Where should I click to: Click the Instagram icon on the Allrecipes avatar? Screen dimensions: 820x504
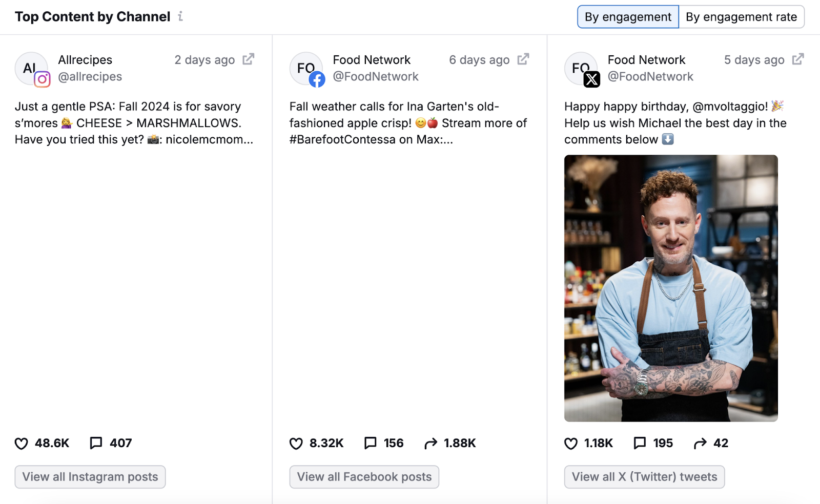pos(43,80)
